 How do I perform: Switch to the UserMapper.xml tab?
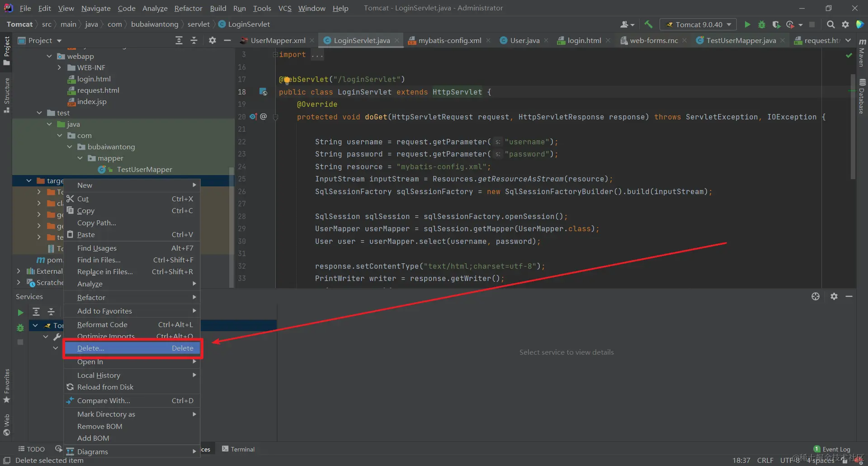(278, 41)
